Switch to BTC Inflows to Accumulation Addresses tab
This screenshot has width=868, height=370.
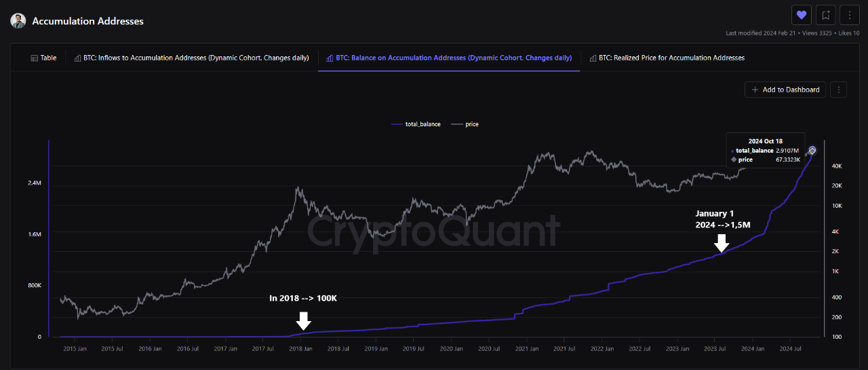point(191,58)
